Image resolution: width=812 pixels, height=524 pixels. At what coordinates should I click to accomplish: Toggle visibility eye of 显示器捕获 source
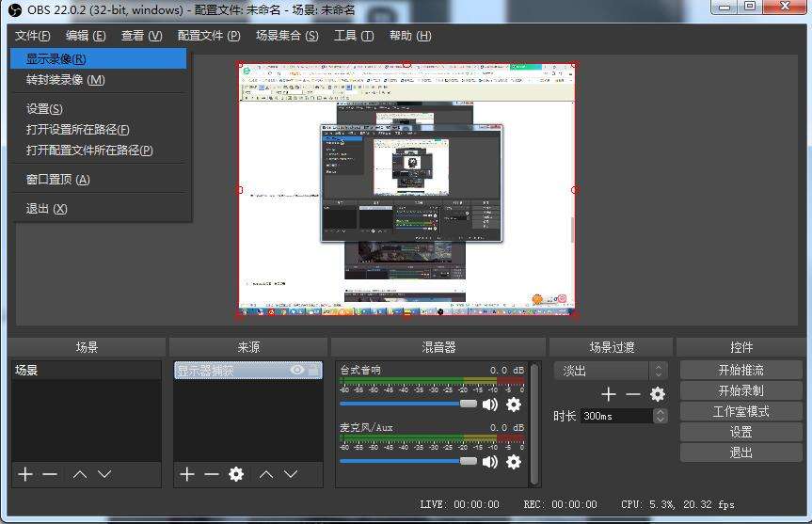[297, 371]
